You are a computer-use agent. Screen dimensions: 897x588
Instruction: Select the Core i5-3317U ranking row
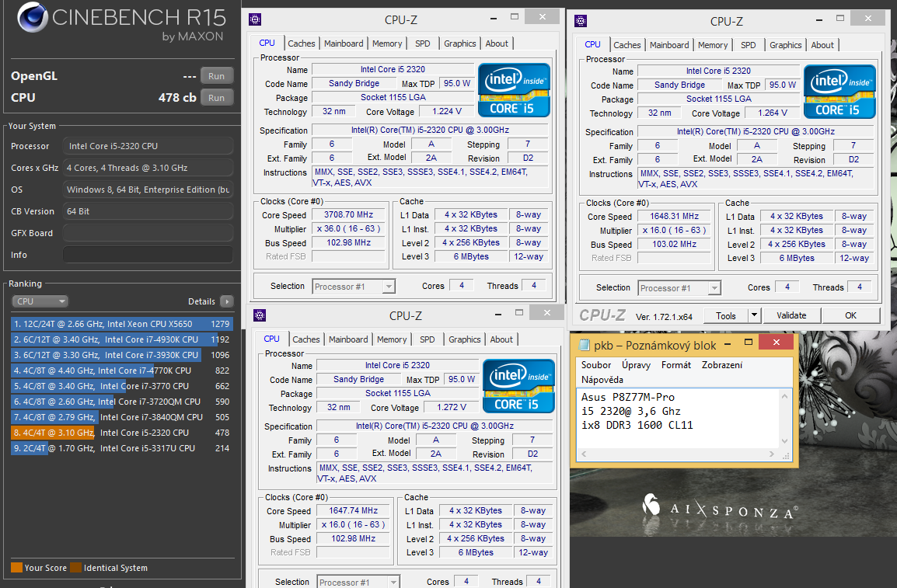point(122,448)
